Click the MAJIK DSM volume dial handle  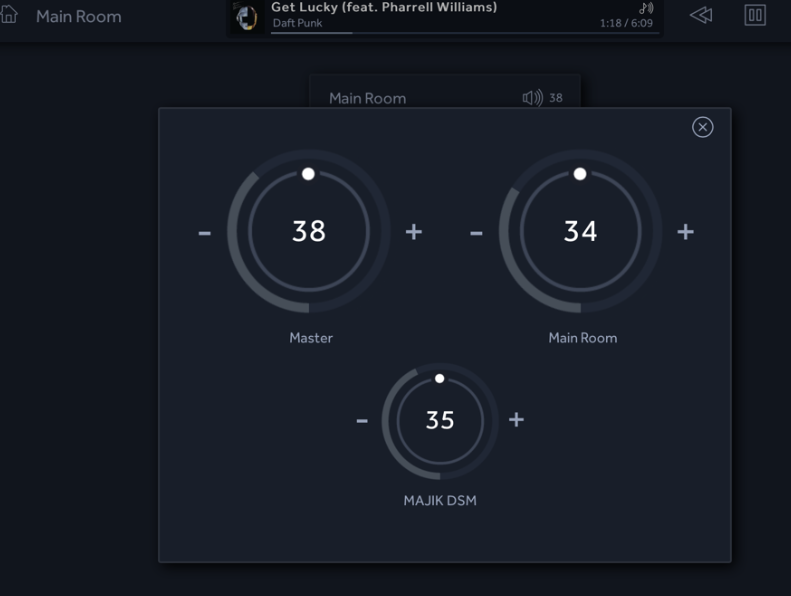(x=439, y=378)
